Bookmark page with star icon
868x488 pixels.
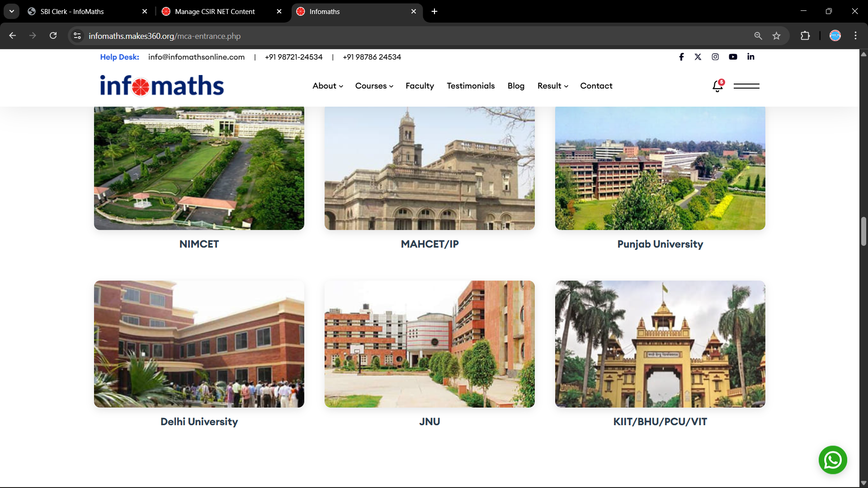776,36
